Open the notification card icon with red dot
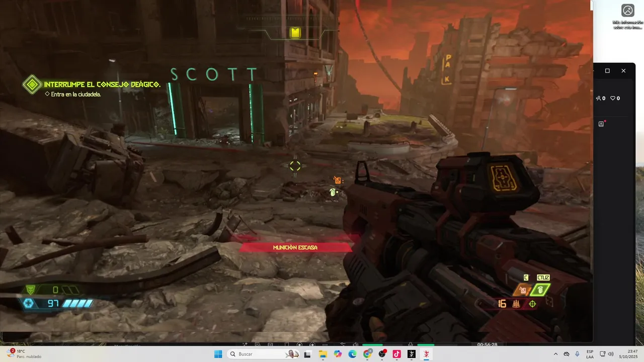Image resolution: width=644 pixels, height=362 pixels. 601,124
